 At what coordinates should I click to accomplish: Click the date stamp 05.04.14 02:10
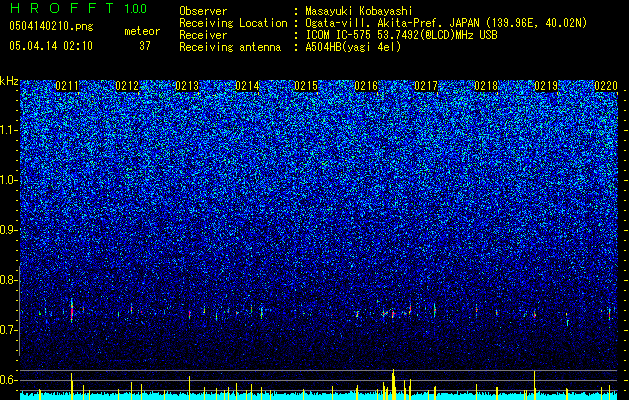coord(51,46)
